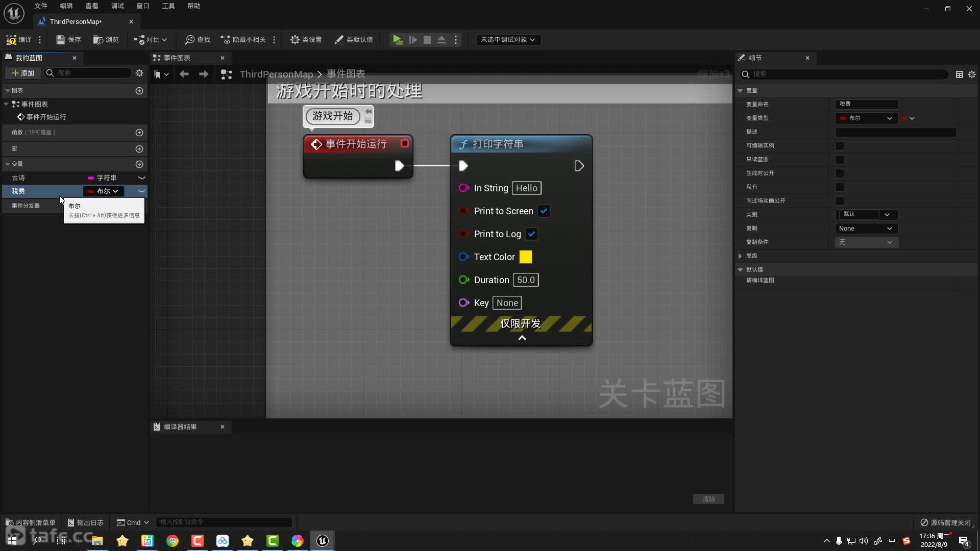This screenshot has width=980, height=551.
Task: Open the 文件 menu
Action: tap(41, 6)
